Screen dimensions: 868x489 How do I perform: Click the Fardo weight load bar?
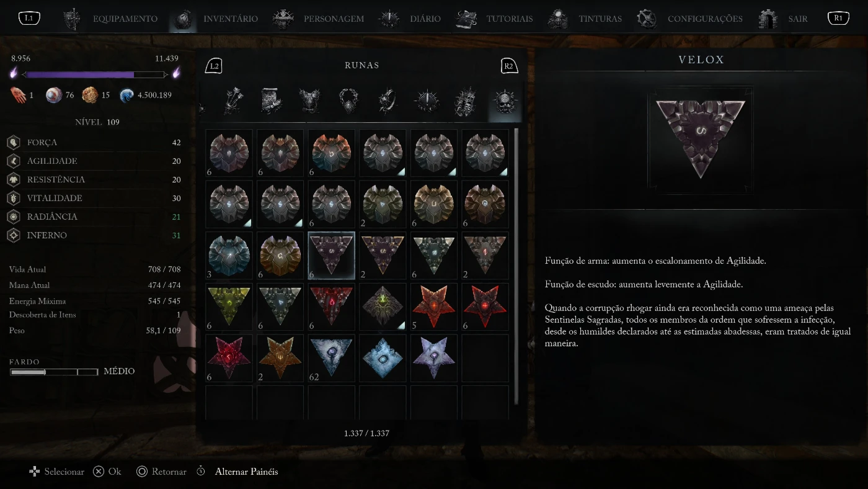[54, 372]
